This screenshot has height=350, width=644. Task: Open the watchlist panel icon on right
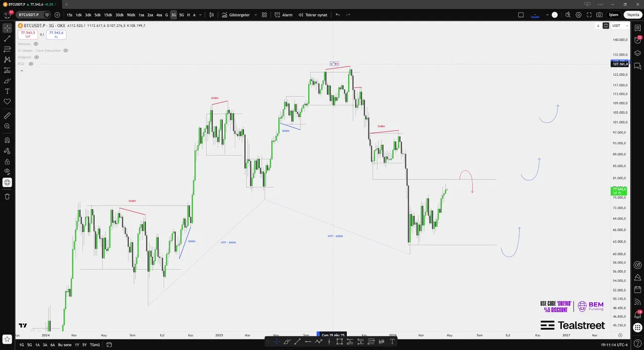click(x=638, y=28)
